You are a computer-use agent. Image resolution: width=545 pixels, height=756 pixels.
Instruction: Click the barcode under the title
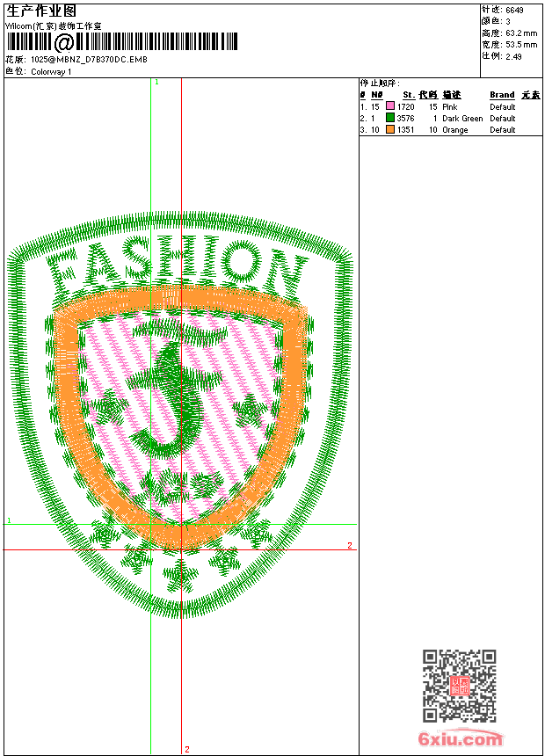[122, 42]
